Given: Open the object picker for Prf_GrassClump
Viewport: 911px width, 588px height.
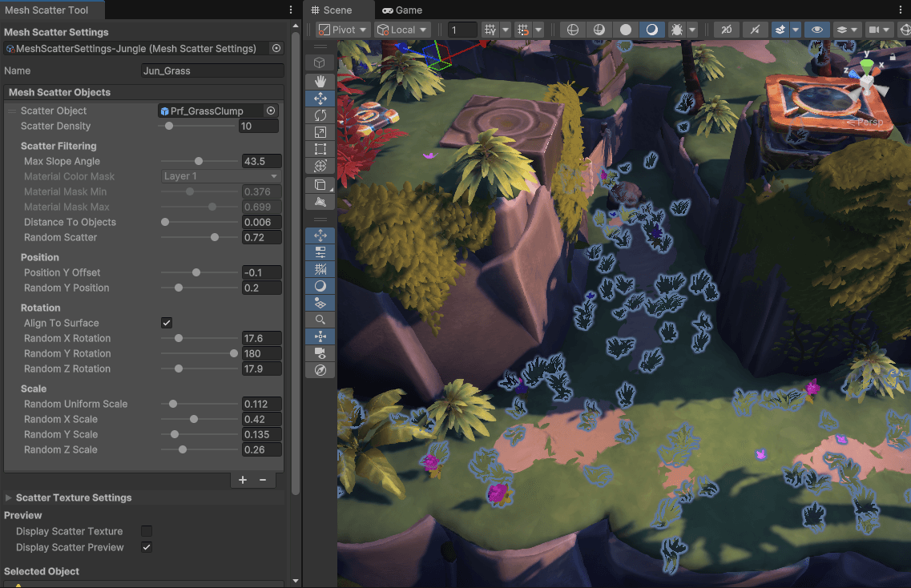Looking at the screenshot, I should (271, 111).
